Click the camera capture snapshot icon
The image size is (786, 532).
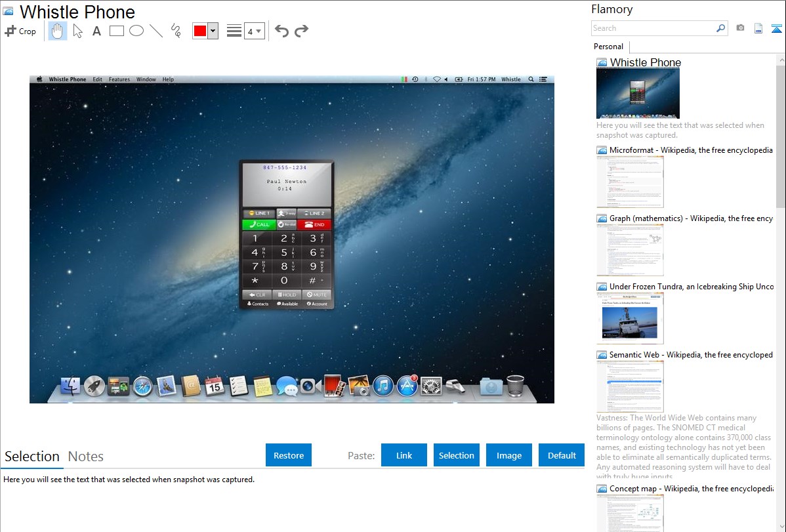740,28
